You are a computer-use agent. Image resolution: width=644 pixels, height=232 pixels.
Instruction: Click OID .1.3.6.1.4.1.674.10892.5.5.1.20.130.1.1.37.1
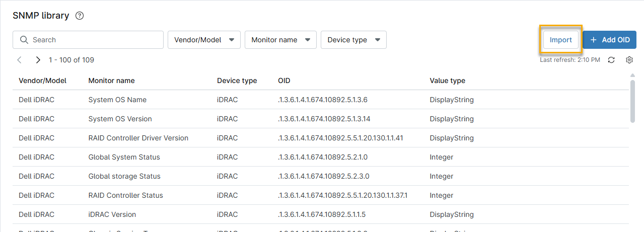pos(342,195)
